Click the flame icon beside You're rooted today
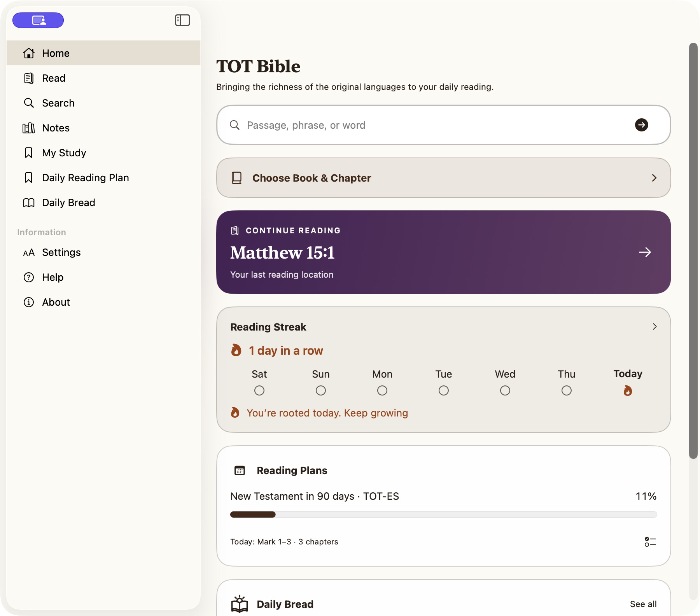 tap(235, 413)
